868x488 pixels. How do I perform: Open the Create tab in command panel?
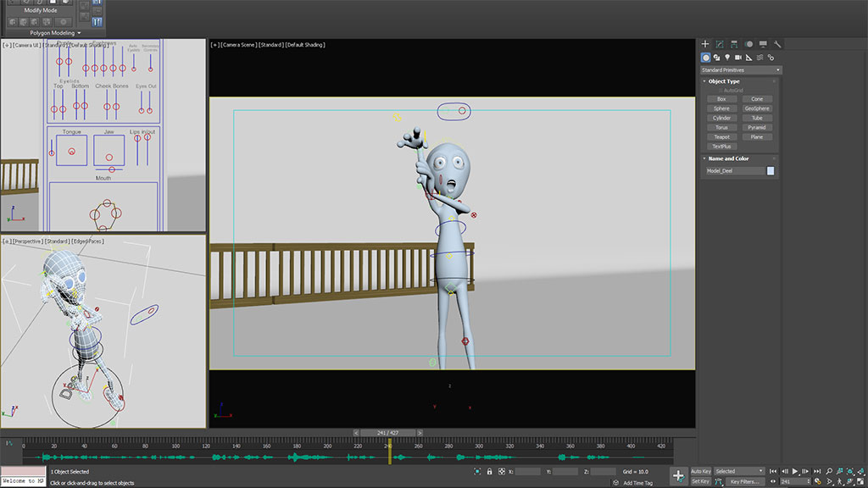[x=705, y=44]
